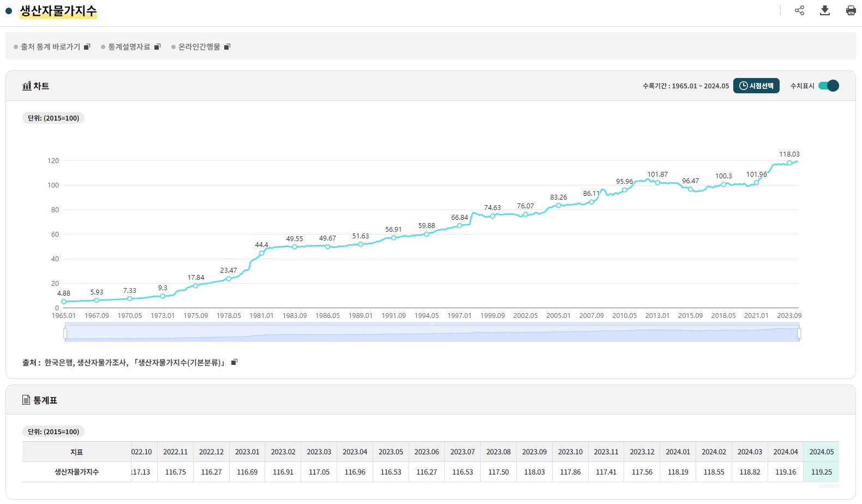Click external-link icon beside 출처 통계 바로가기
This screenshot has width=862, height=504.
point(87,47)
